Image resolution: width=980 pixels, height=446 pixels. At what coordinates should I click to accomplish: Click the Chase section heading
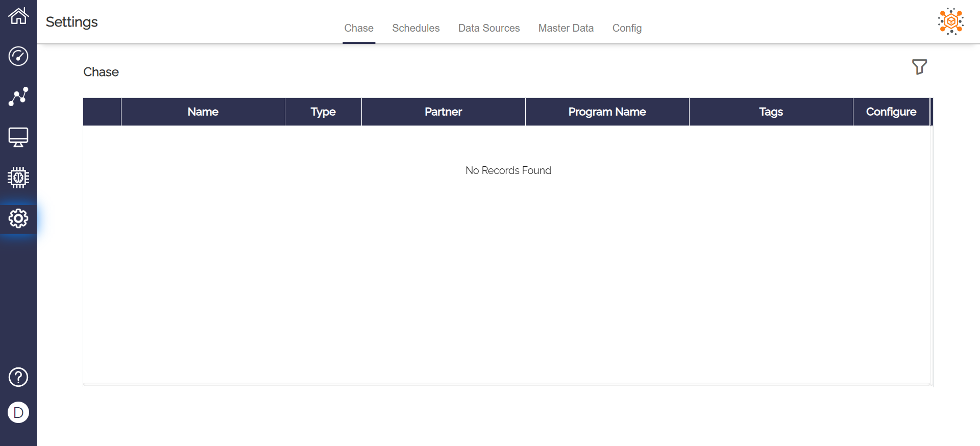coord(101,72)
